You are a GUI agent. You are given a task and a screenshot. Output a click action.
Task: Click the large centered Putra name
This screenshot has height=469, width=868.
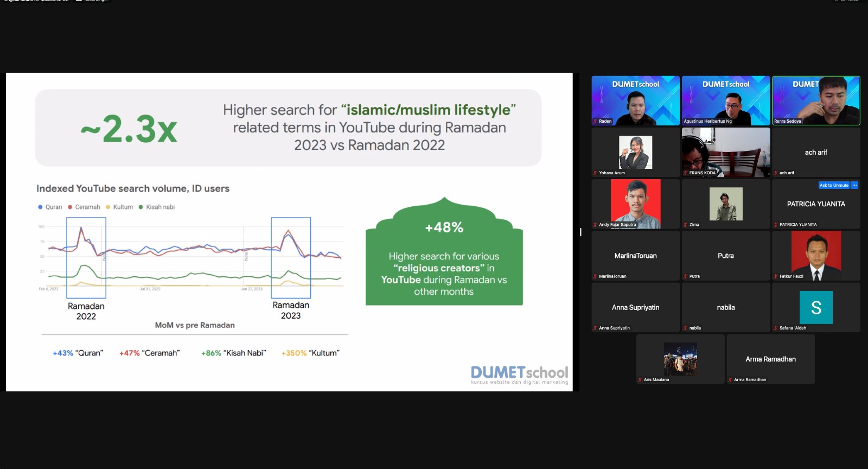click(x=726, y=256)
